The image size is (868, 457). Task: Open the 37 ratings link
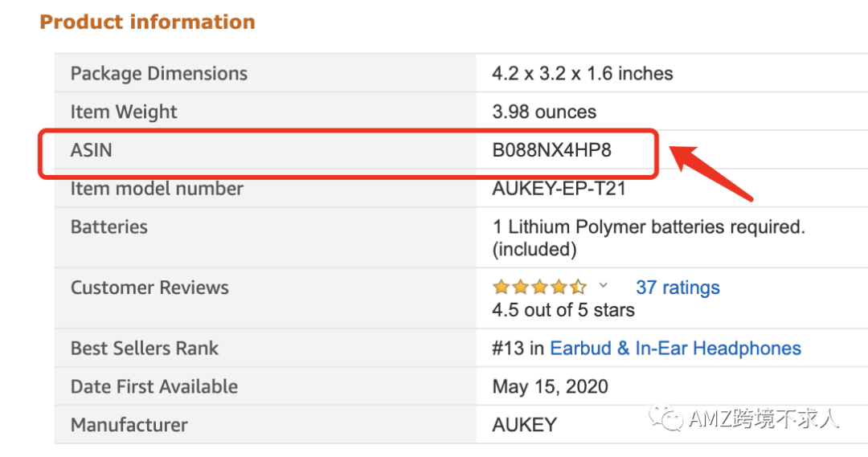point(678,288)
